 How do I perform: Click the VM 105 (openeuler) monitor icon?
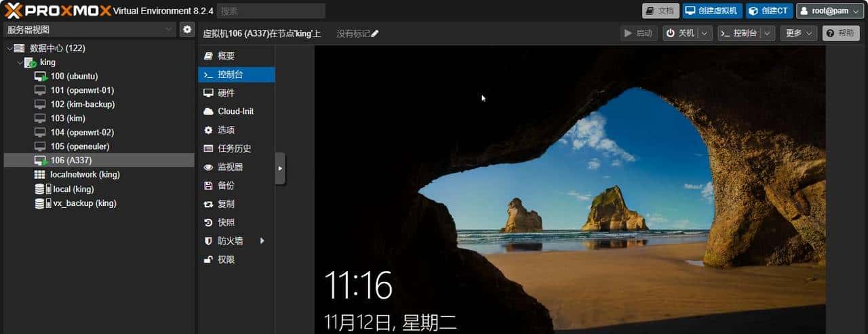(x=41, y=146)
